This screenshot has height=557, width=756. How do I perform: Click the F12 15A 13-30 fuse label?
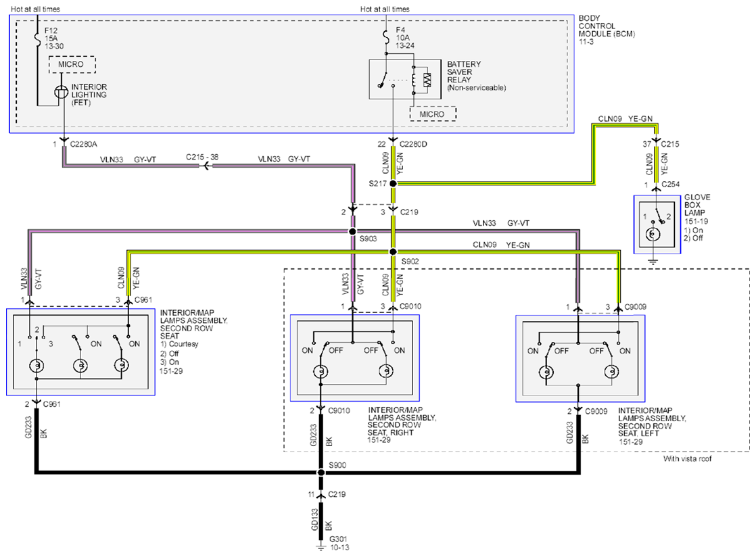click(x=54, y=39)
